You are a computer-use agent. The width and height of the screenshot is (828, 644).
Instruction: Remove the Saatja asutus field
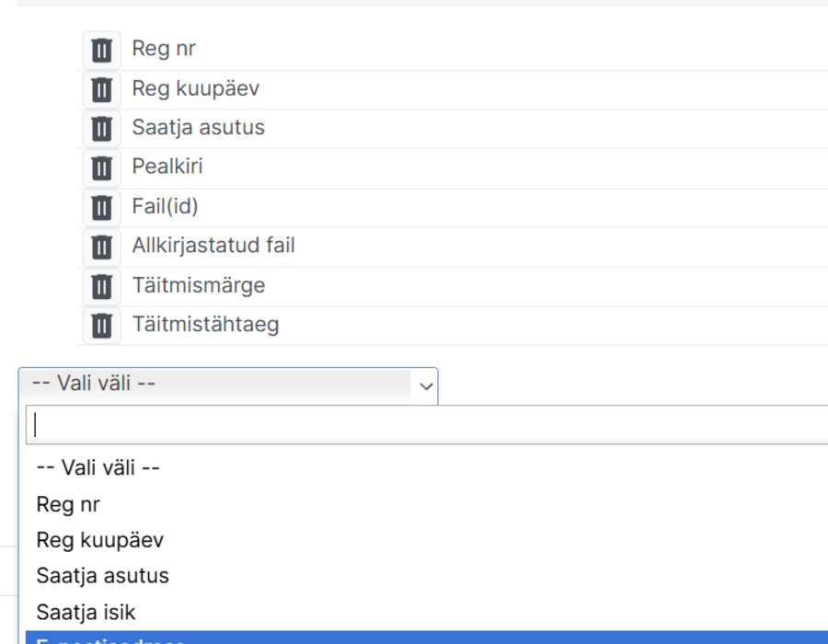click(101, 129)
